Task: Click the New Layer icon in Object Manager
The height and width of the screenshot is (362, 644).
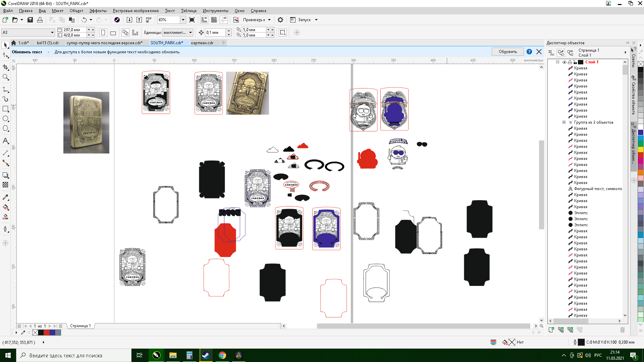Action: [x=551, y=330]
